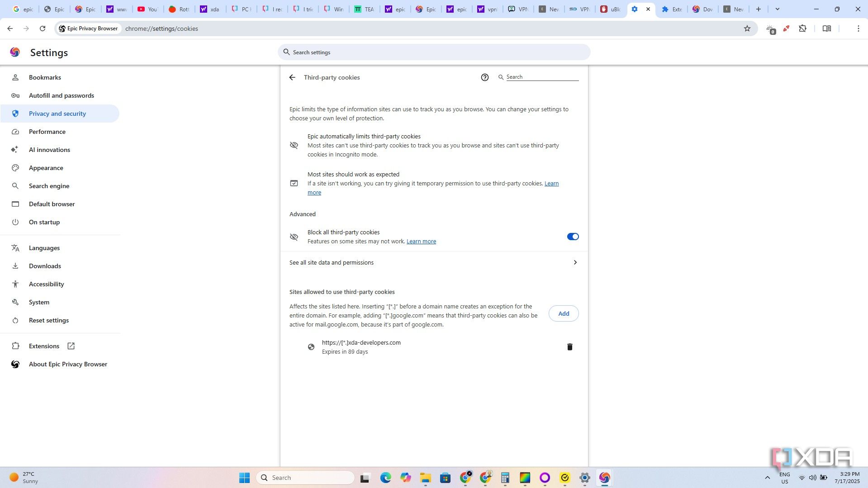This screenshot has width=868, height=488.
Task: Open the reading list side panel icon
Action: (x=826, y=28)
